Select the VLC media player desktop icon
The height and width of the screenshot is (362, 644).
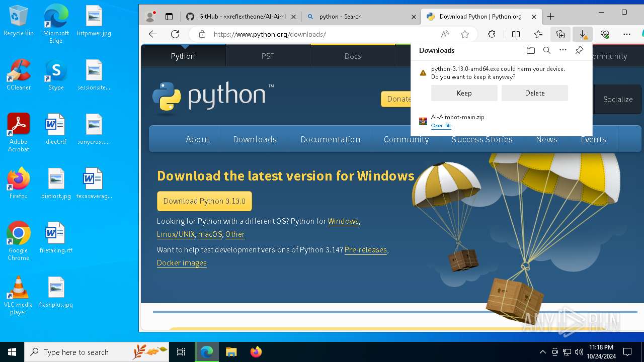pos(19,296)
